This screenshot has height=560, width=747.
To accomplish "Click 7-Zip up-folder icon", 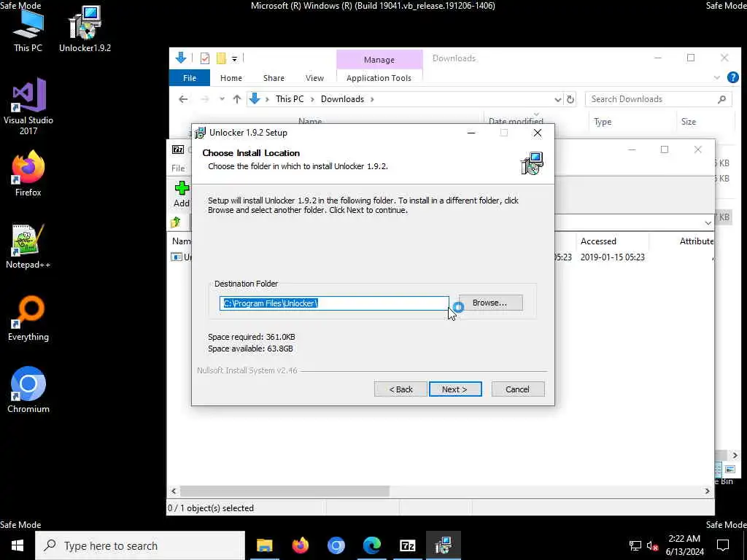I will pos(176,222).
